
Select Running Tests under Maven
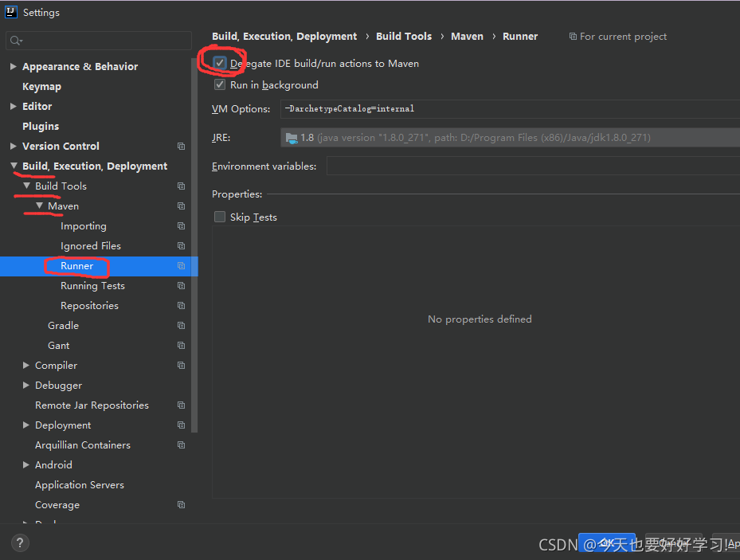click(x=92, y=286)
